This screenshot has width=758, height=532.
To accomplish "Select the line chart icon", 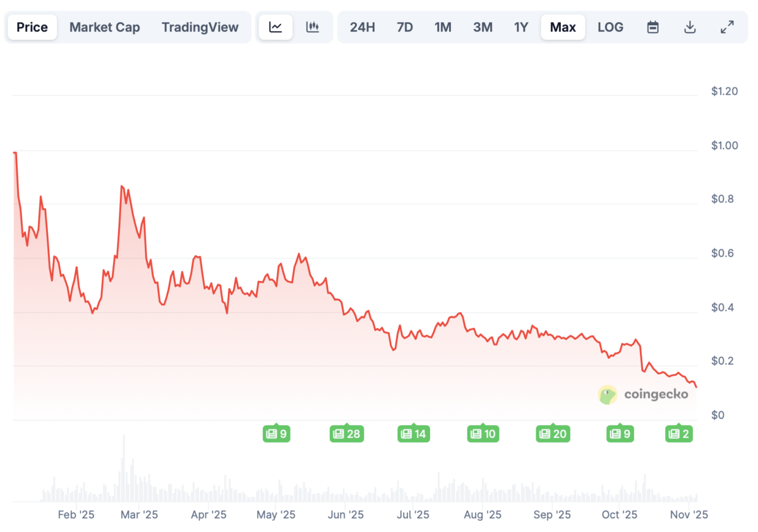I will tap(275, 27).
